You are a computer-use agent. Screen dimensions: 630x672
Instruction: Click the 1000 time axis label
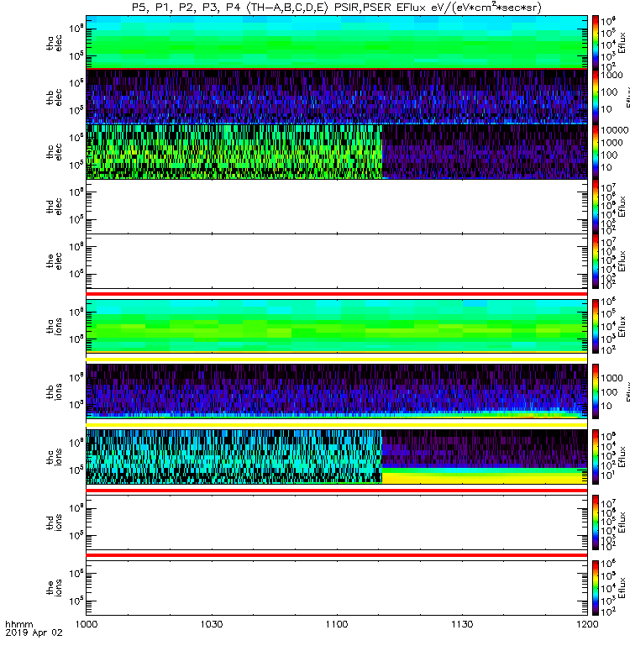[x=87, y=624]
